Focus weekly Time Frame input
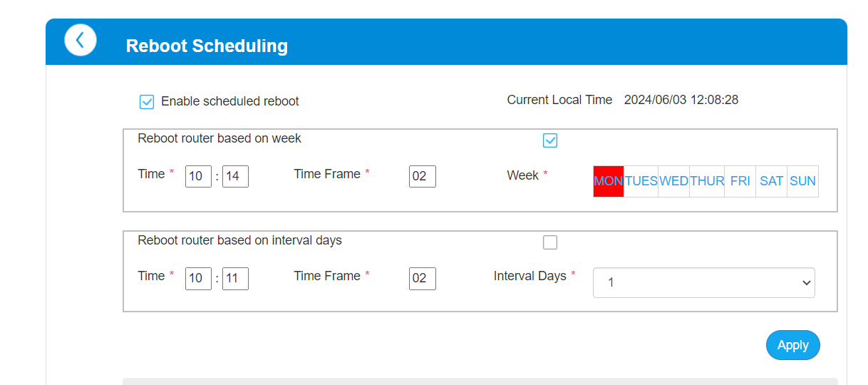Screen dimensions: 868x385 point(422,176)
